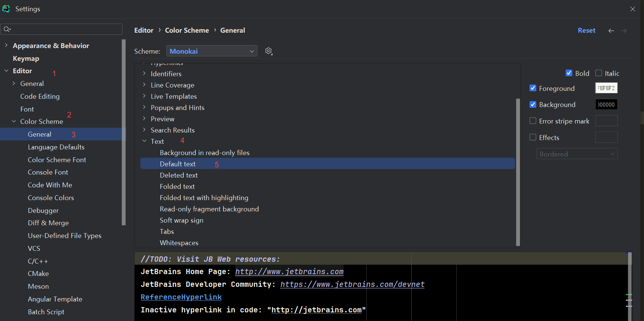The width and height of the screenshot is (644, 321).
Task: Select Deleted text item
Action: 179,175
